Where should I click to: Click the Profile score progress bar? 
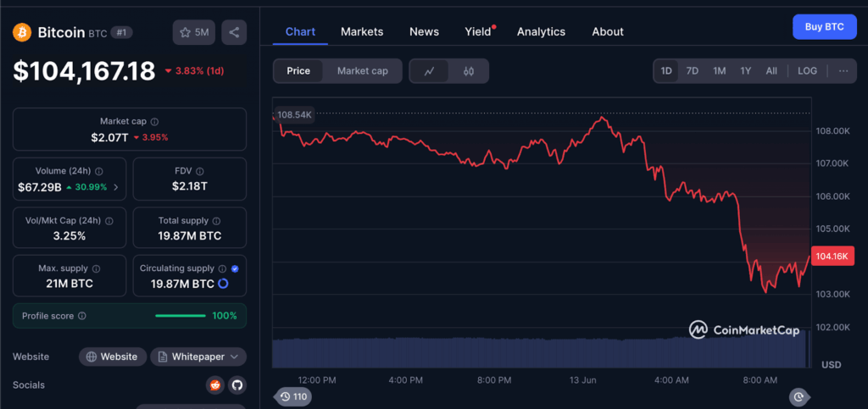[180, 316]
